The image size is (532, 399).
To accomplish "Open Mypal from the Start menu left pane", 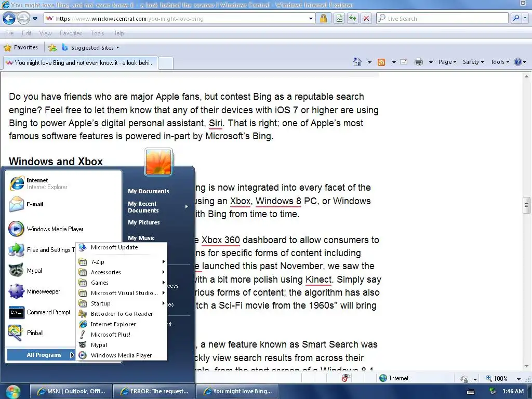I will click(x=41, y=271).
